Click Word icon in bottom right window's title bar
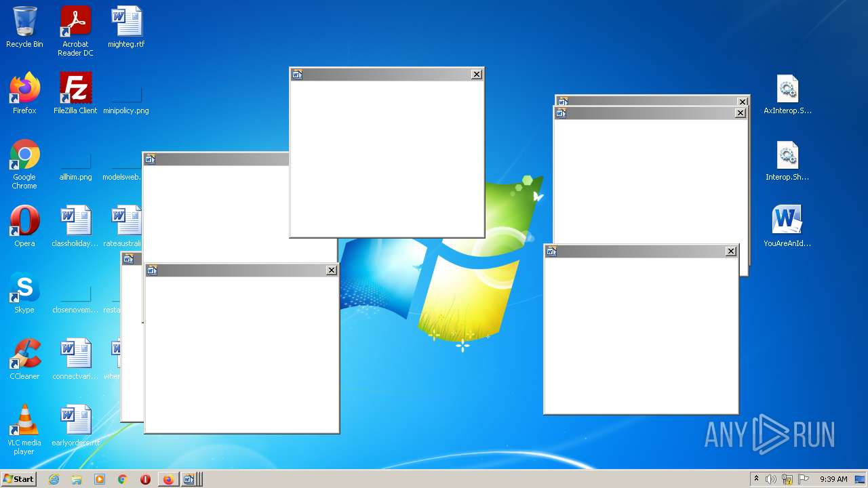This screenshot has width=868, height=488. coord(551,251)
